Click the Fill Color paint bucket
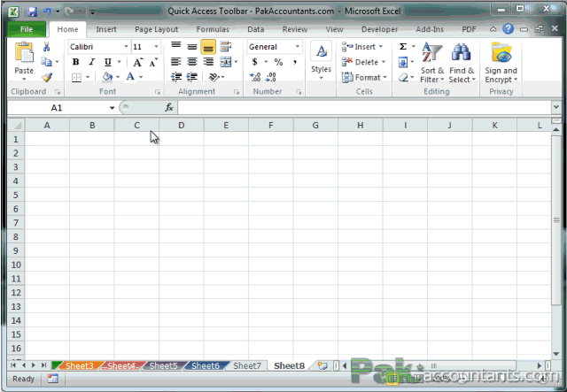Viewport: 567px width, 392px height. (x=107, y=77)
